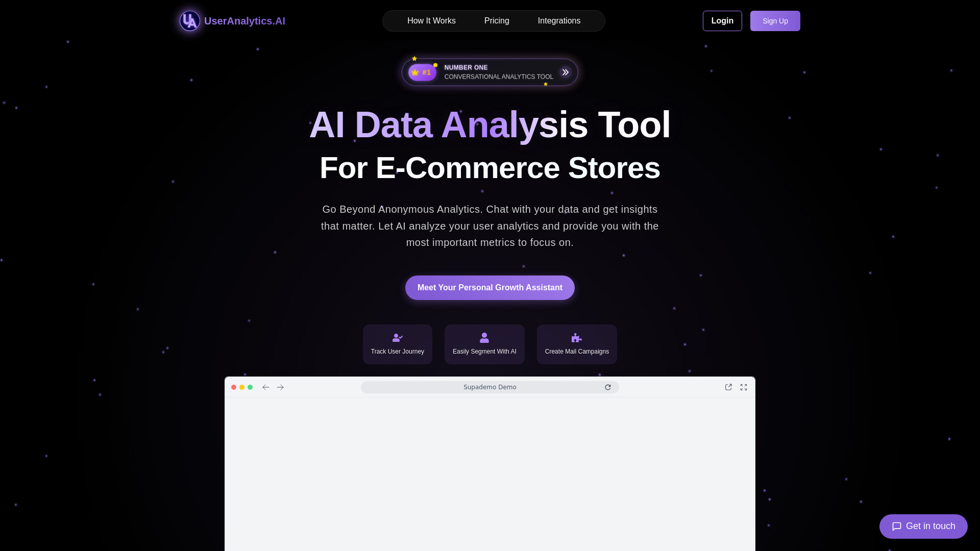Click the number one badge icon
The image size is (980, 551).
pyautogui.click(x=422, y=72)
